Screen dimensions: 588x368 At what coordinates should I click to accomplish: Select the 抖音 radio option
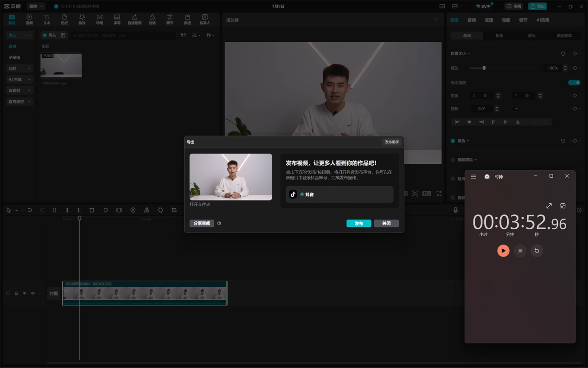[302, 194]
